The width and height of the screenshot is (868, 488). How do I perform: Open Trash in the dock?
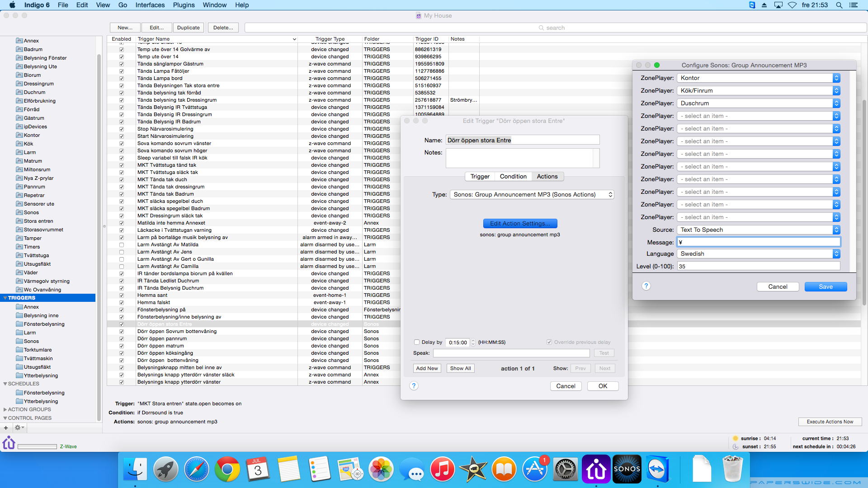733,469
